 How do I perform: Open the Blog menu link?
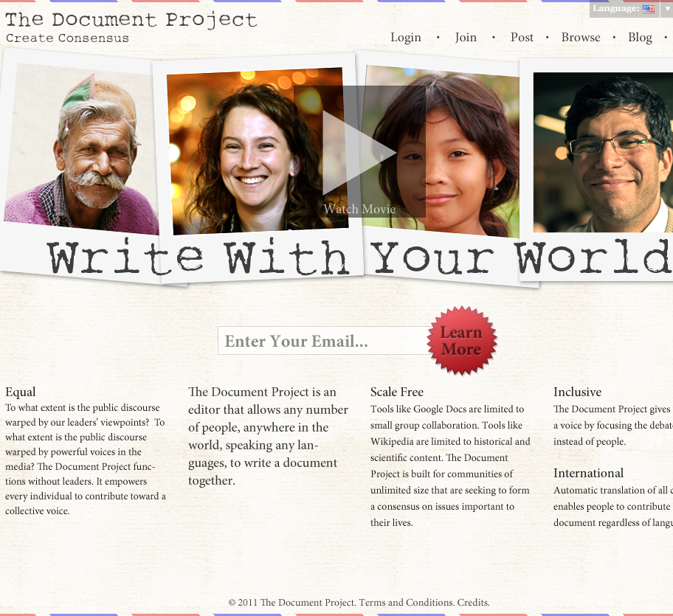640,38
